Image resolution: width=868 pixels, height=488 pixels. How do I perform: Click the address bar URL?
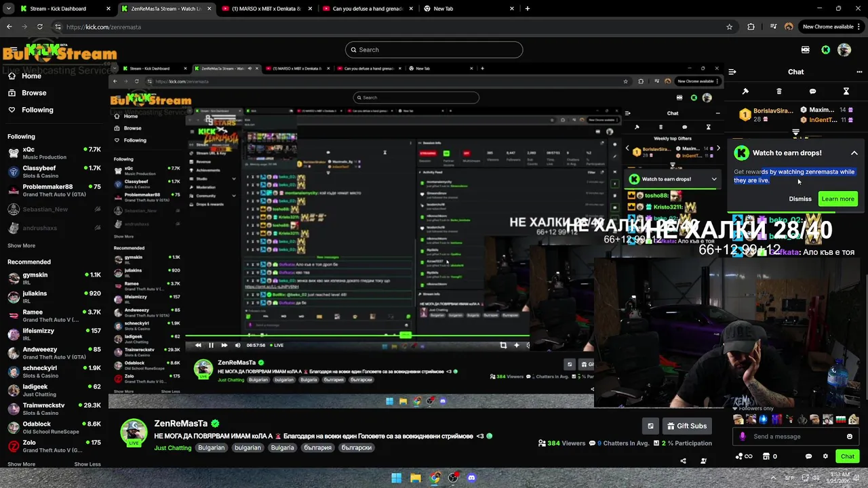point(104,27)
